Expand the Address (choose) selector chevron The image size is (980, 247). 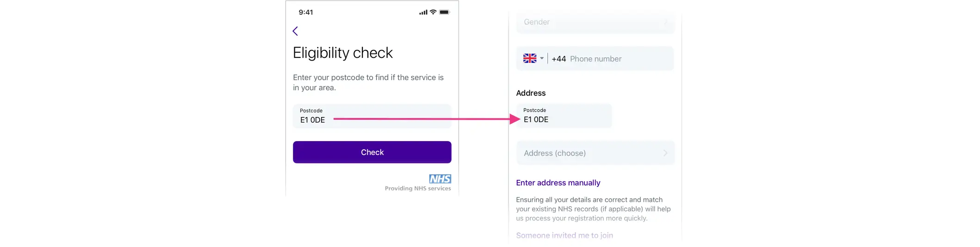click(665, 153)
